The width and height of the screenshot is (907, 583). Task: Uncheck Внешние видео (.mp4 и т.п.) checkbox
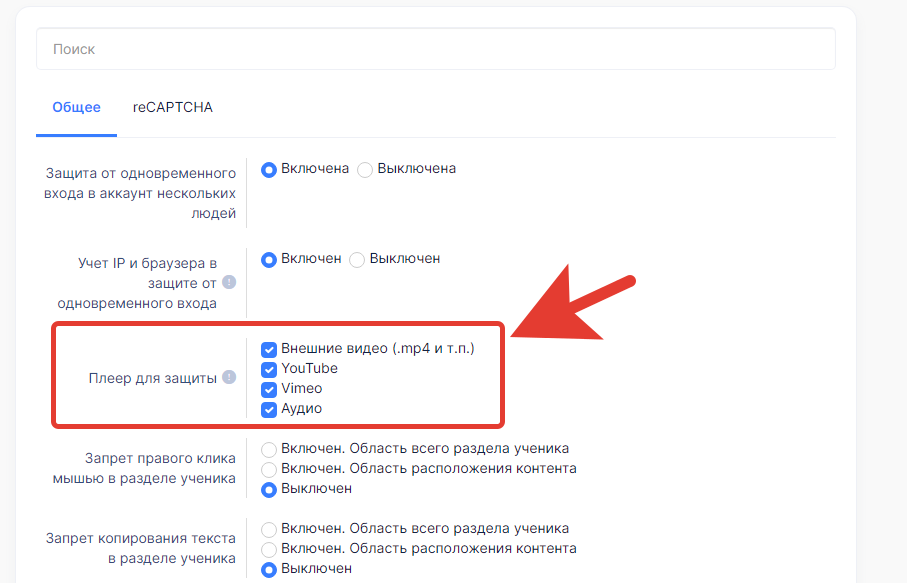(x=268, y=349)
